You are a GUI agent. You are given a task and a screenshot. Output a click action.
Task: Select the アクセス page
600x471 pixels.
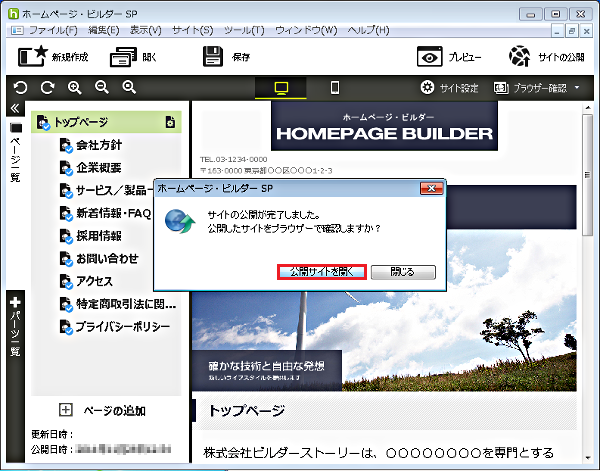94,281
